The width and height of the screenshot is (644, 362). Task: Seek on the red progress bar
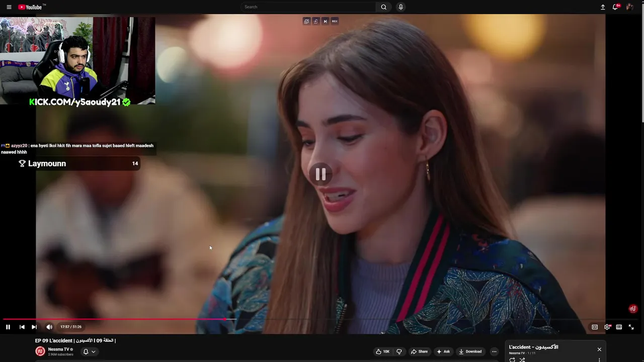[x=114, y=319]
